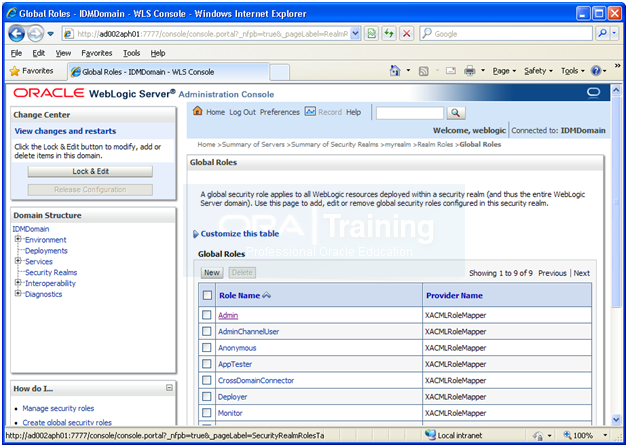Check the CrossDomainConnector role checkbox

click(207, 380)
